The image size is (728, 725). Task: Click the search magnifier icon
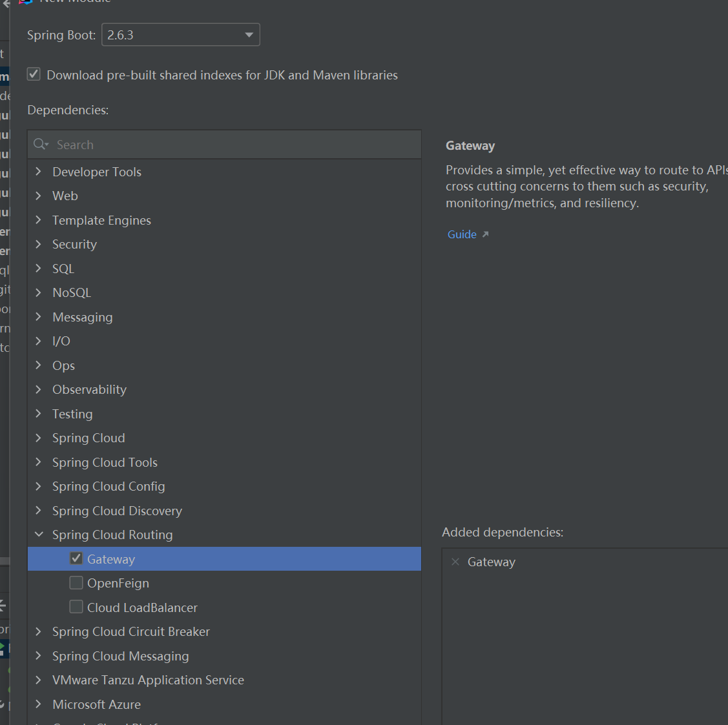coord(41,145)
